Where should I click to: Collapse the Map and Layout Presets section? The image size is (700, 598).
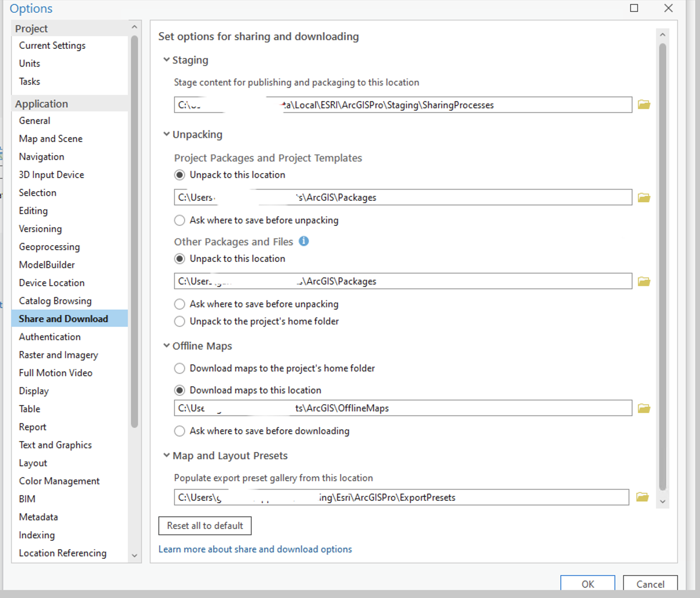coord(167,455)
